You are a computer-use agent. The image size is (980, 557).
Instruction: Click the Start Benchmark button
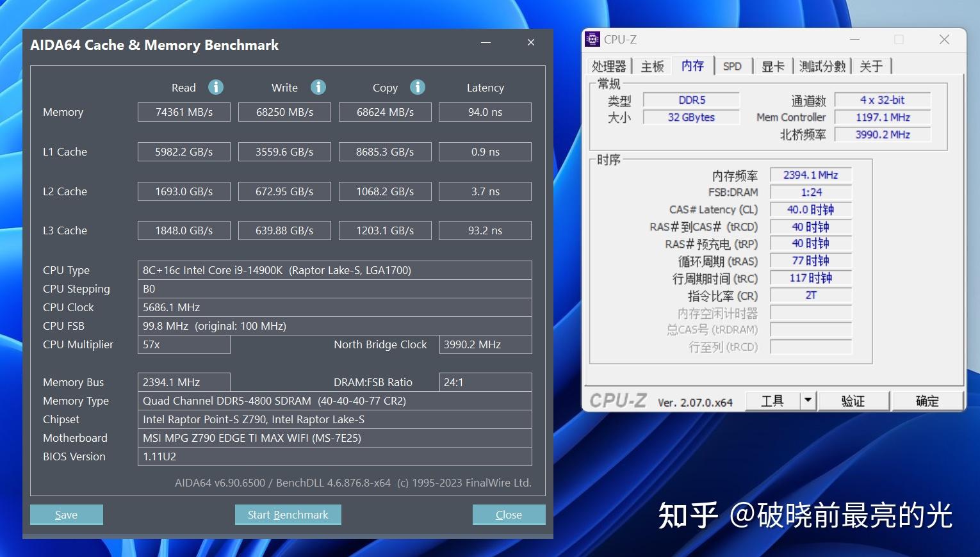tap(288, 515)
